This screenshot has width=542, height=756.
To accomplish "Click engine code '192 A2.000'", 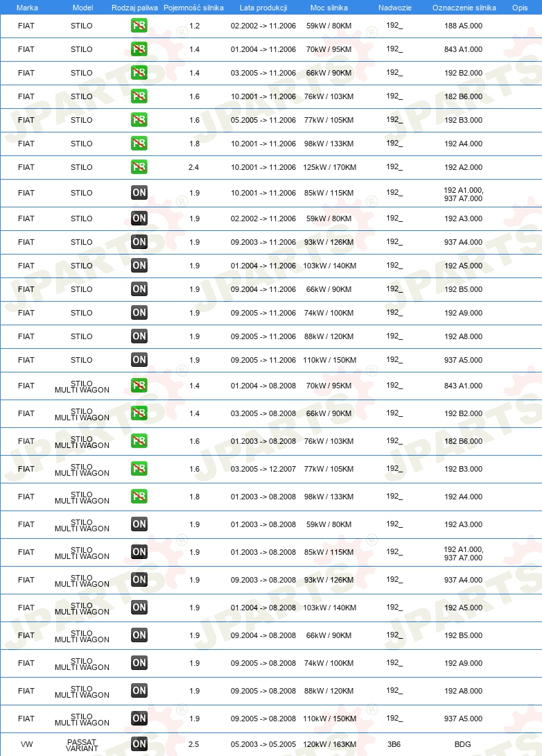I will 464,167.
